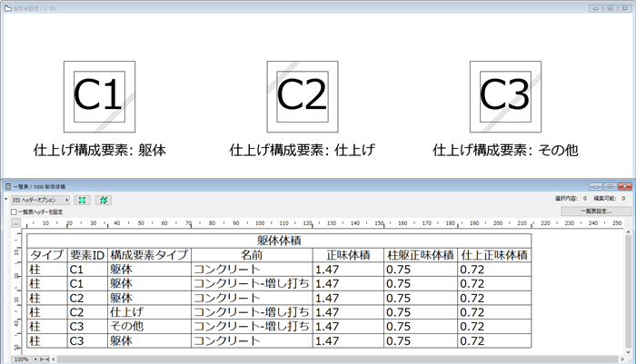Click the 一覧表設定... button
636x364 pixels.
(596, 212)
